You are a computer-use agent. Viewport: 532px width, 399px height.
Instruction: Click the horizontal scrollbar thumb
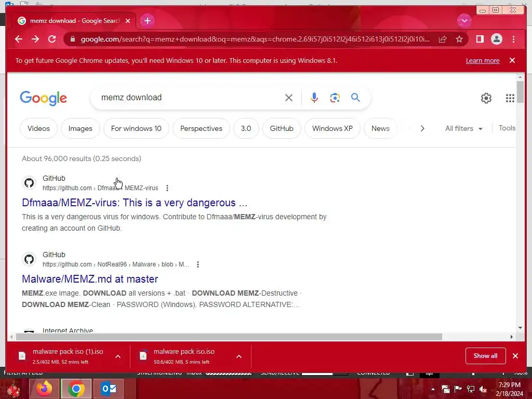point(229,337)
